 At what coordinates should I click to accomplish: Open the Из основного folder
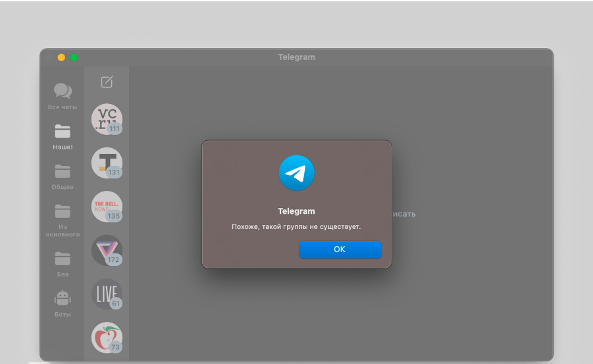[x=63, y=221]
